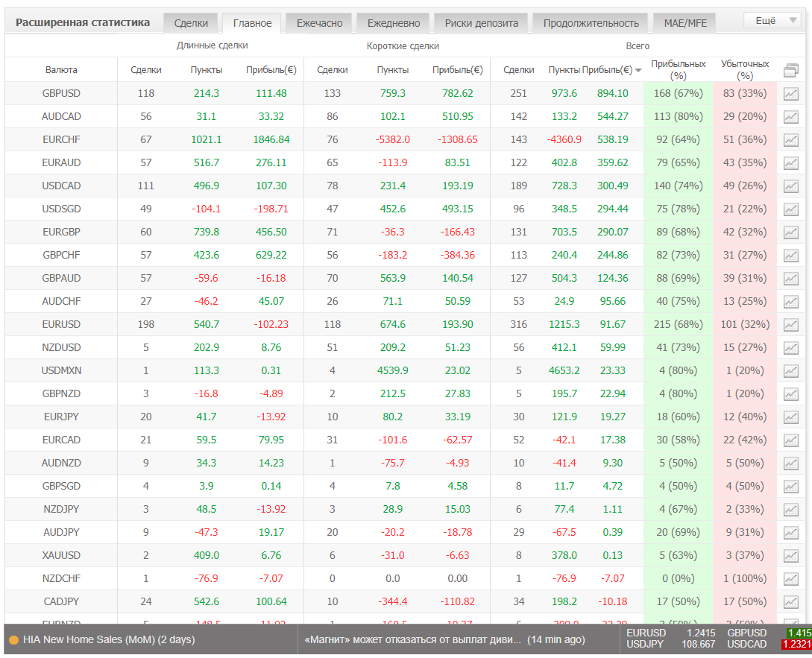
Task: Open chart icon for GBPAUD row
Action: click(x=790, y=279)
